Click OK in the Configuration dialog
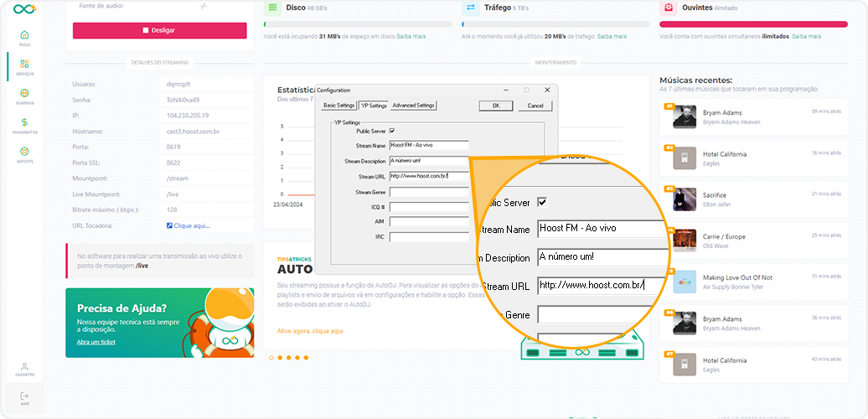 [495, 106]
